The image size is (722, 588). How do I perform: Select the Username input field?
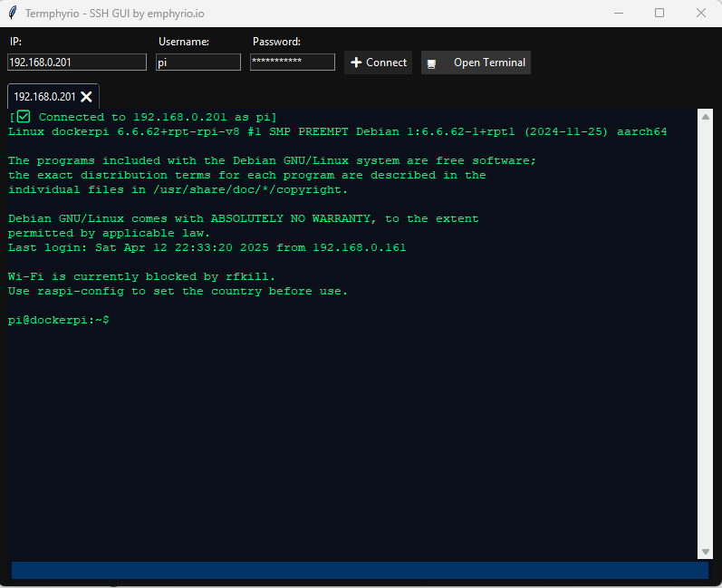[x=198, y=63]
